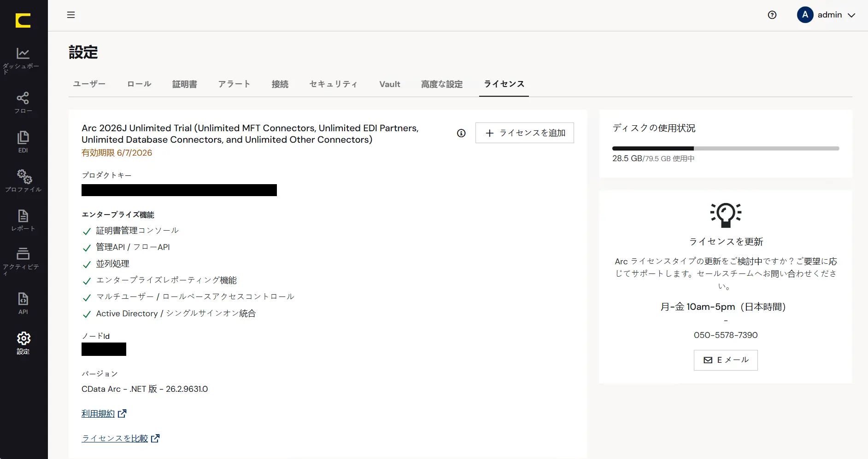Image resolution: width=868 pixels, height=459 pixels.
Task: Click the 有効期限 6/7/2026 expiry text
Action: [117, 153]
